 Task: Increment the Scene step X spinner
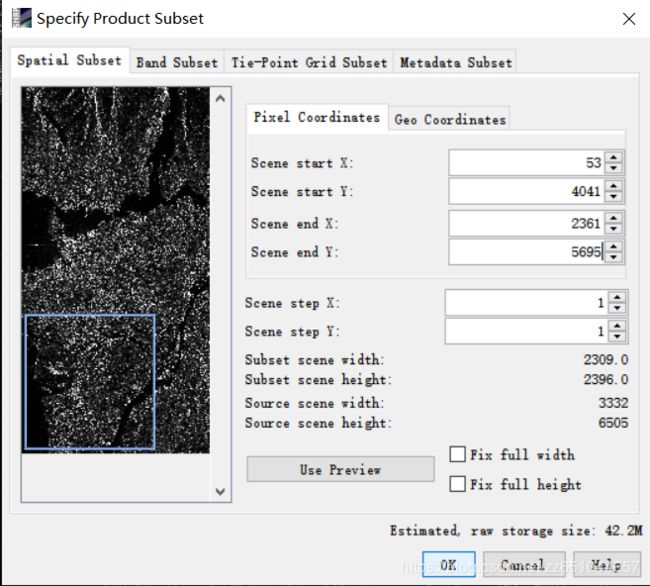[x=617, y=298]
